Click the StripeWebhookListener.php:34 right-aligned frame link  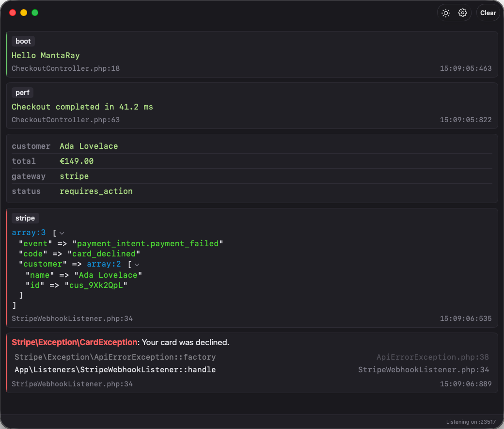click(x=424, y=370)
